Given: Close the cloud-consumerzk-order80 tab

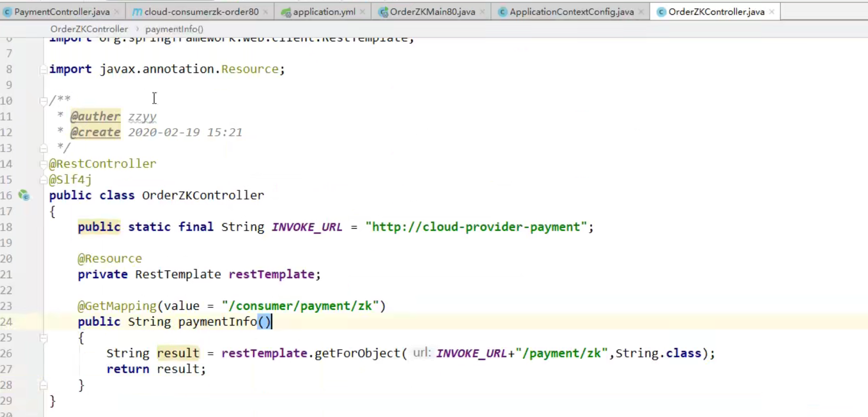Looking at the screenshot, I should point(266,12).
